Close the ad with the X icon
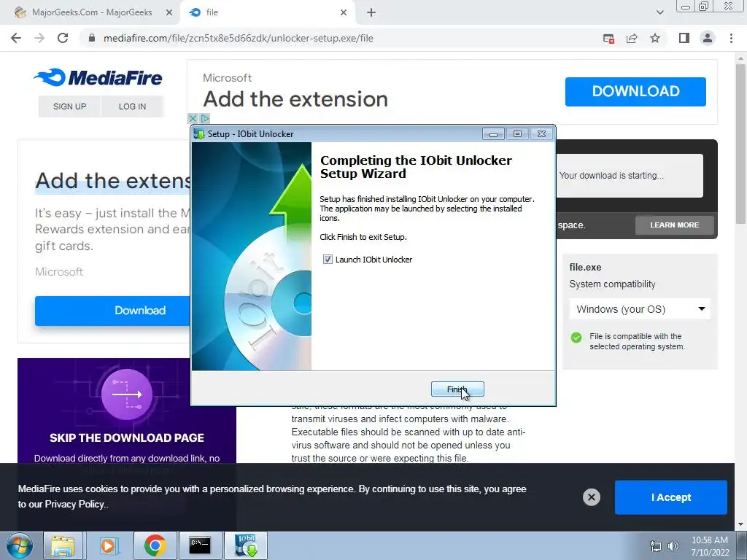The width and height of the screenshot is (747, 560). click(x=193, y=118)
